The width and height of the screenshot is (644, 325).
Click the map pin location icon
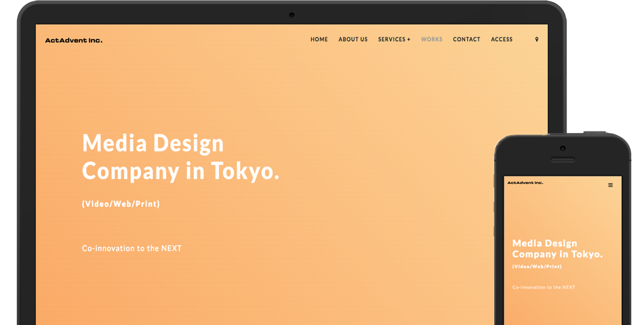coord(536,39)
